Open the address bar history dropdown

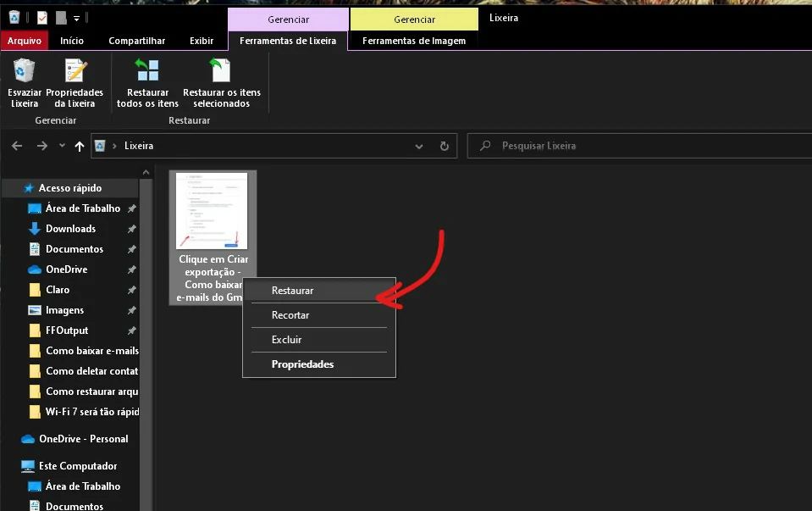419,146
